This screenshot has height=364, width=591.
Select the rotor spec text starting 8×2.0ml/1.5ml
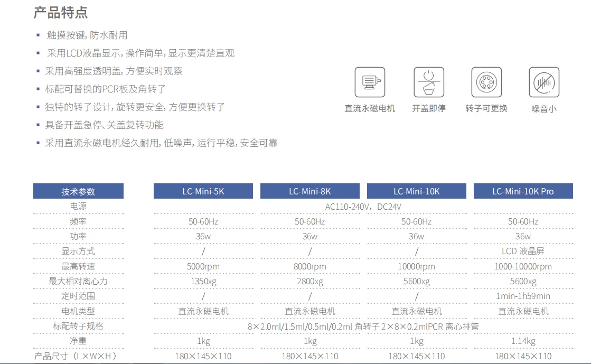[x=363, y=326]
